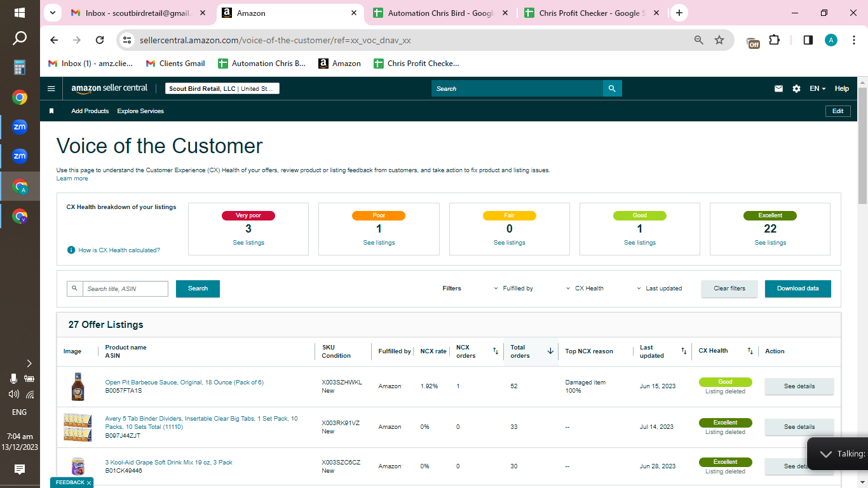Open See listings under Poor
The width and height of the screenshot is (868, 488).
tap(379, 243)
